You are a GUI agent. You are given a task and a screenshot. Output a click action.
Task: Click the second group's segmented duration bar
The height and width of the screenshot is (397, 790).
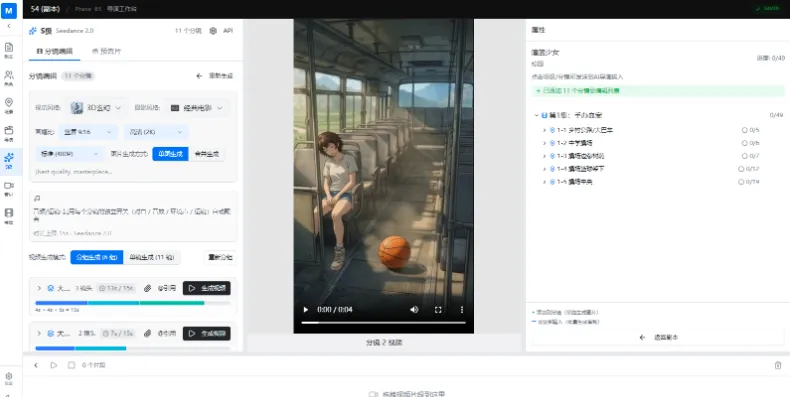click(x=133, y=348)
